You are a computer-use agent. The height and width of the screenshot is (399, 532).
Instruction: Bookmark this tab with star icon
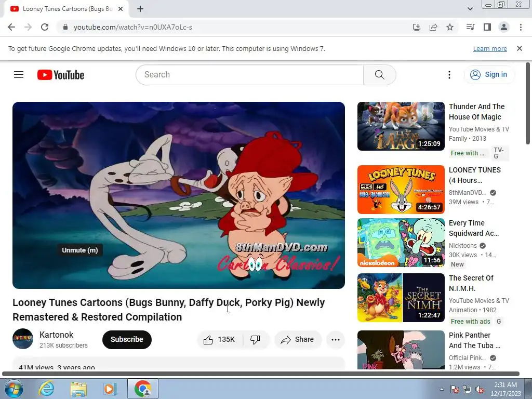(450, 27)
